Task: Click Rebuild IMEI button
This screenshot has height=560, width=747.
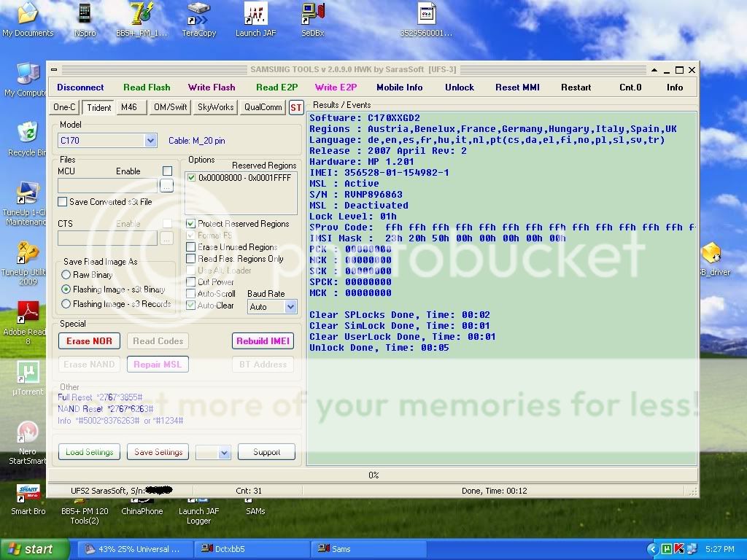Action: (263, 341)
